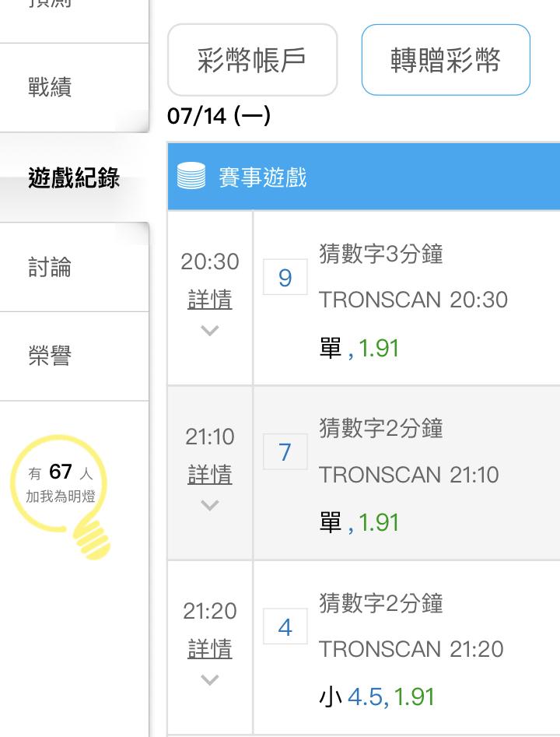Click the 67 followers count in lightbulb
The image size is (560, 737).
pyautogui.click(x=61, y=472)
